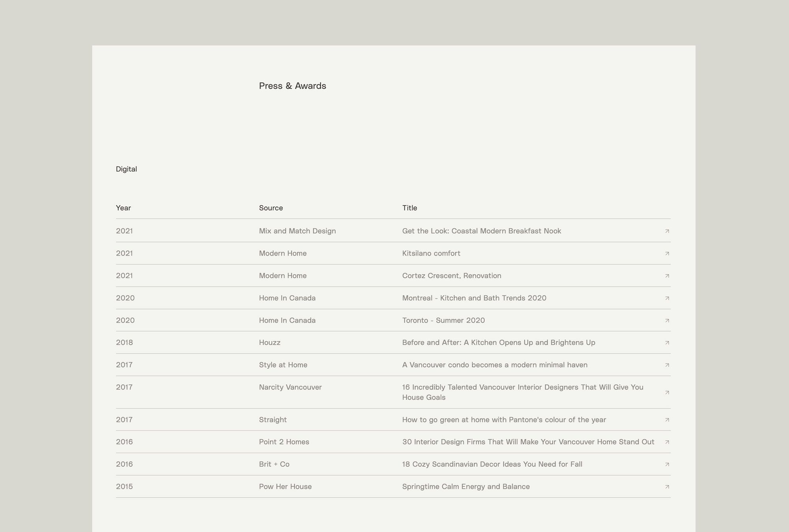
Task: Click arrow icon on the Straight row
Action: coord(667,420)
